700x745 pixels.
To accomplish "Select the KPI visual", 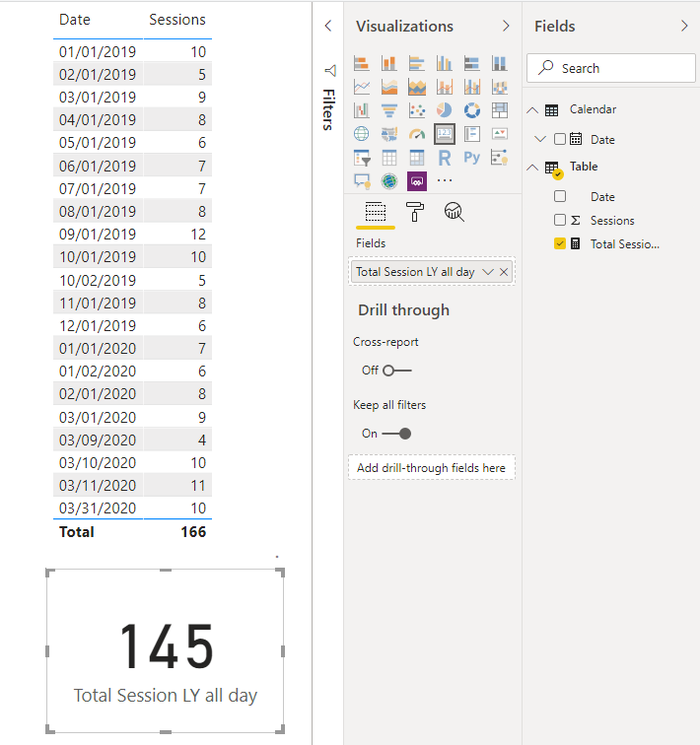I will coord(500,134).
